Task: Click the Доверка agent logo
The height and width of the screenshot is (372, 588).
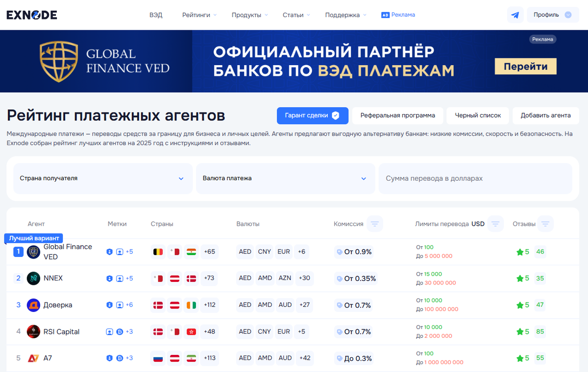Action: 33,305
